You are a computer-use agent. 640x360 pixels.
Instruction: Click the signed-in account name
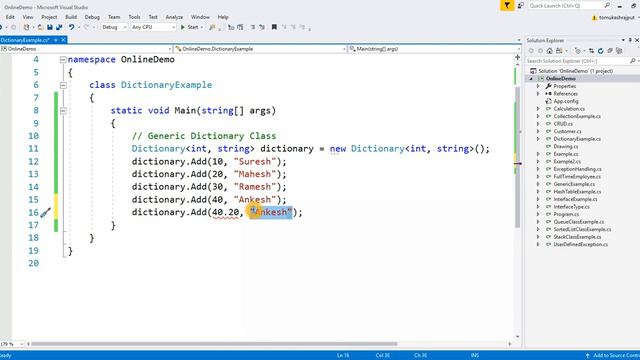pyautogui.click(x=616, y=18)
